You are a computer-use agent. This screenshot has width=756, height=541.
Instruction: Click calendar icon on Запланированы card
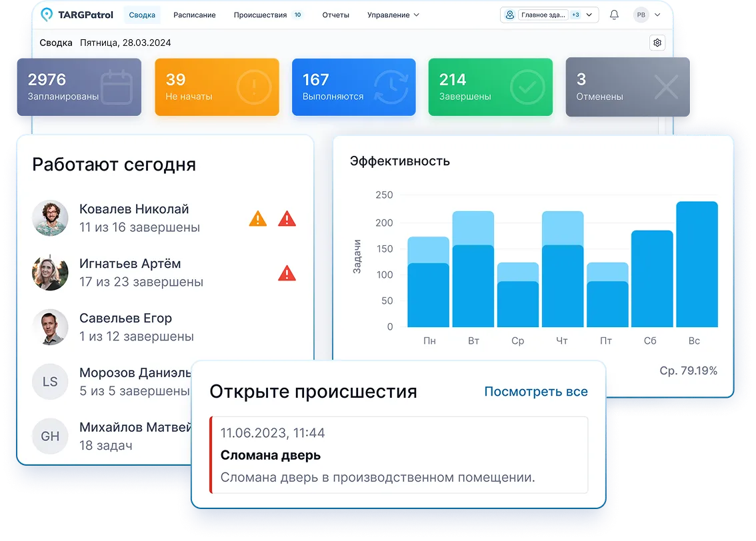pyautogui.click(x=116, y=87)
